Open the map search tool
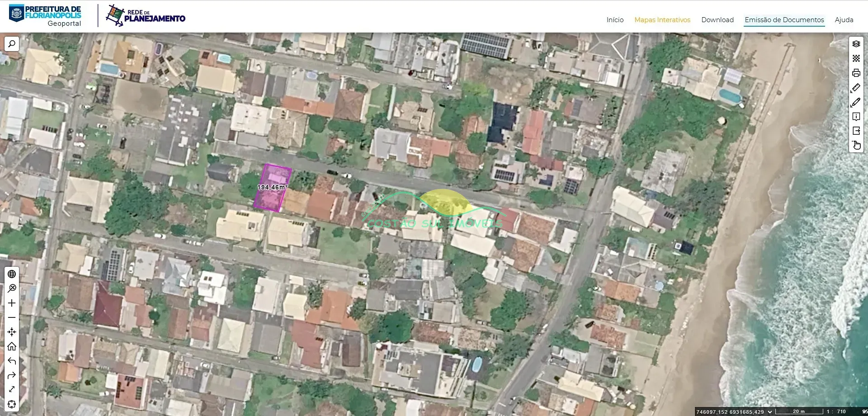The width and height of the screenshot is (868, 416). [12, 44]
